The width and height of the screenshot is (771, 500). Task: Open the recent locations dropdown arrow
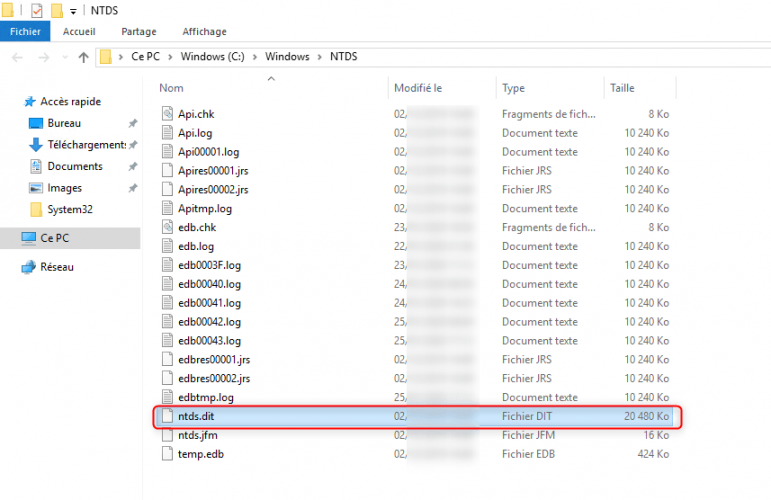pyautogui.click(x=65, y=58)
